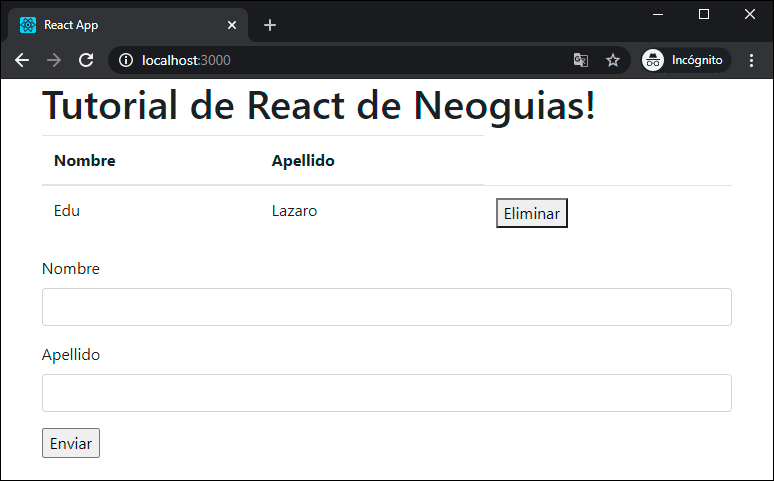The height and width of the screenshot is (481, 774).
Task: Select the Lazaro cell in the table
Action: coord(294,211)
